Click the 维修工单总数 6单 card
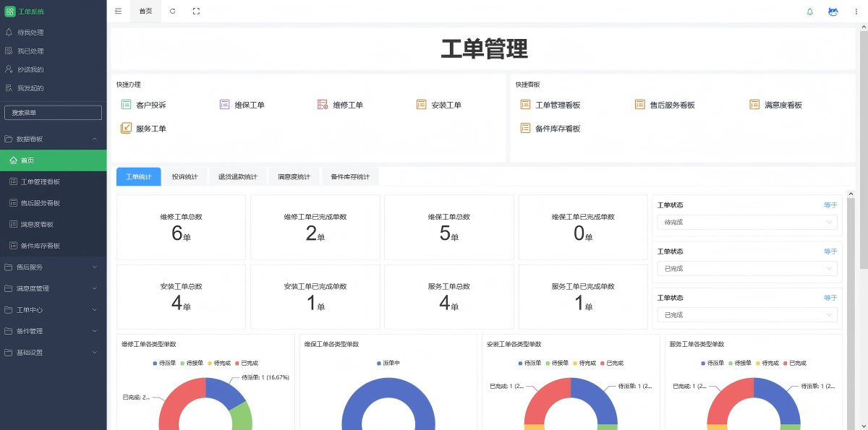The height and width of the screenshot is (430, 868). coord(181,227)
